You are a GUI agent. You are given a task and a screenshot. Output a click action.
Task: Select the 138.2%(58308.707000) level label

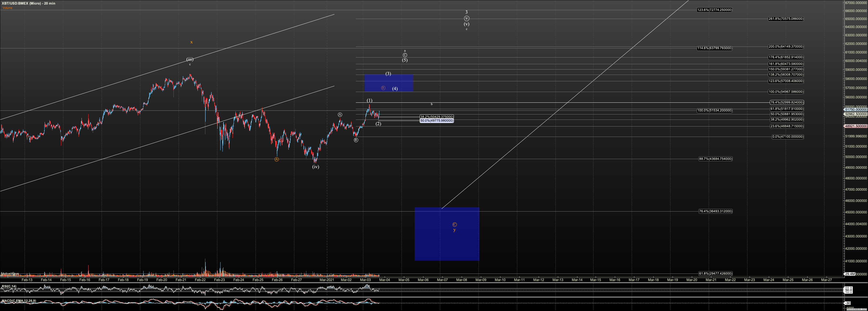click(786, 75)
